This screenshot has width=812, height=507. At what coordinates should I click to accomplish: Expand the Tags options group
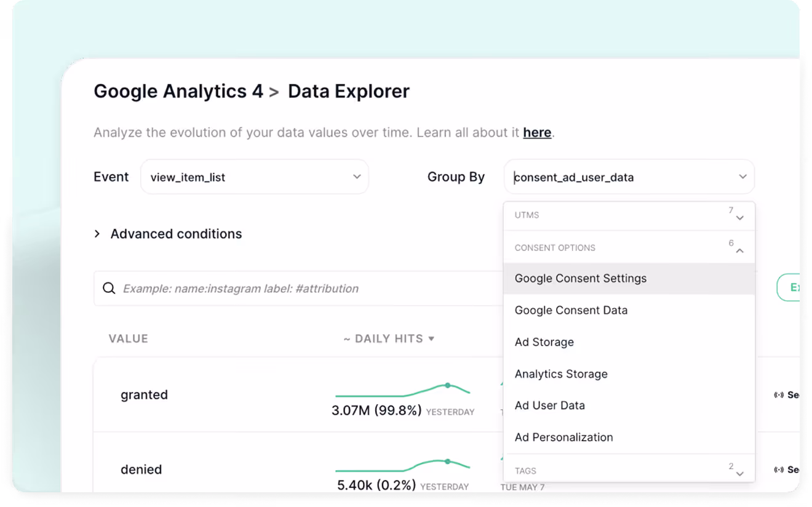click(629, 470)
